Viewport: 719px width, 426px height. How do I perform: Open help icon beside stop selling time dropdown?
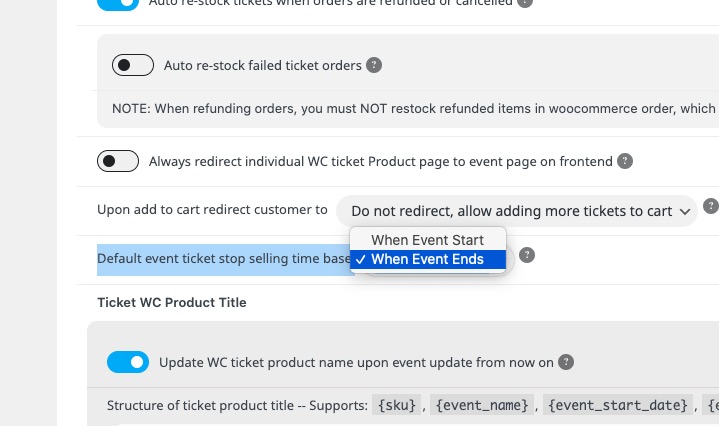pyautogui.click(x=527, y=255)
